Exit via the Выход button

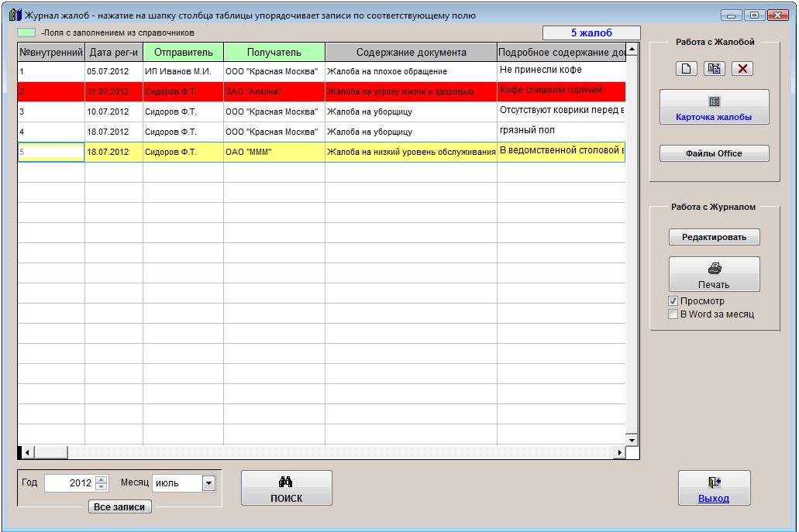(714, 488)
